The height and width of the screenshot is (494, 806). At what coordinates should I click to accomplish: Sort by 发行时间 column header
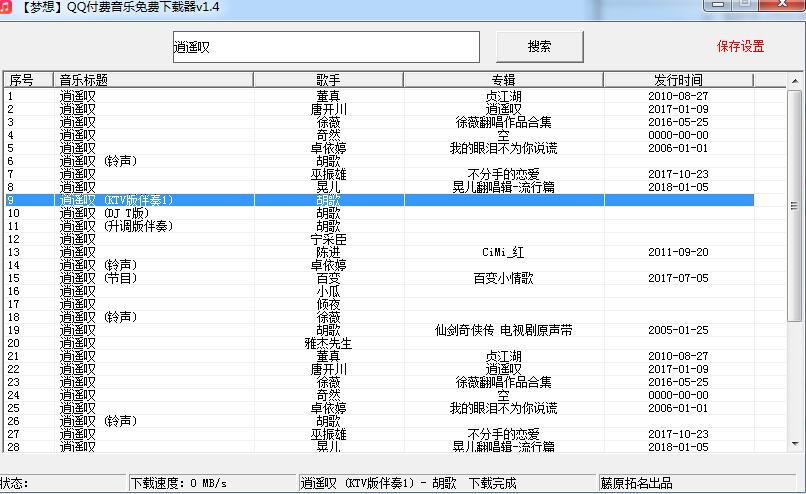[678, 80]
